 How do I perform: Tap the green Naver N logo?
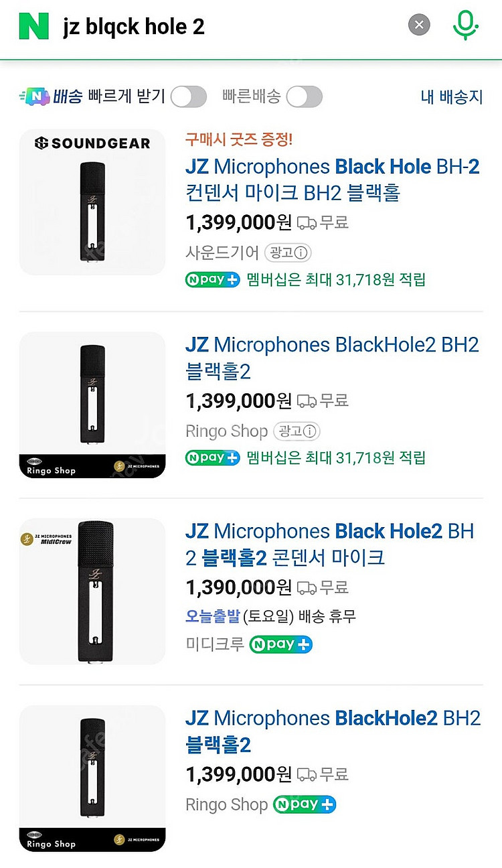pos(34,26)
